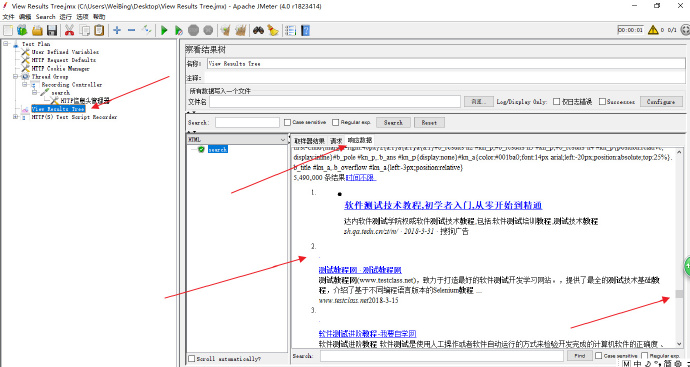The image size is (690, 367).
Task: Click the Open file folder icon
Action: point(37,30)
